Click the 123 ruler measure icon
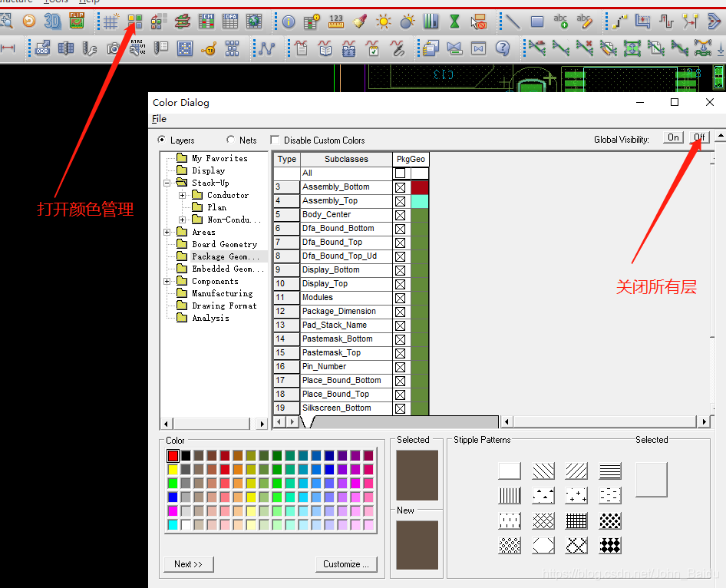This screenshot has width=726, height=588. click(335, 21)
